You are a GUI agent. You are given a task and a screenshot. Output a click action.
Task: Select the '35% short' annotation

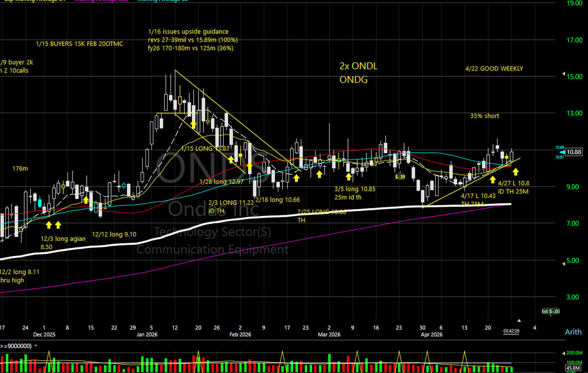click(x=485, y=116)
